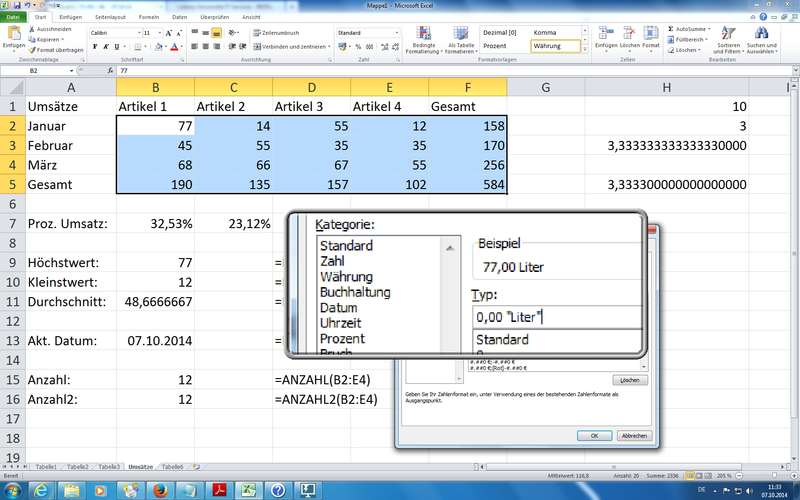Click the Format übertragen paintbrush
Viewport: 800px width, 500px height.
click(x=33, y=48)
